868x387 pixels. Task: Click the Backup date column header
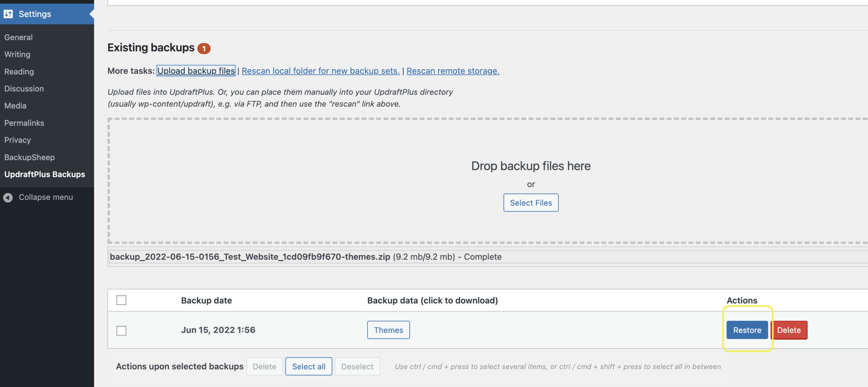(207, 300)
